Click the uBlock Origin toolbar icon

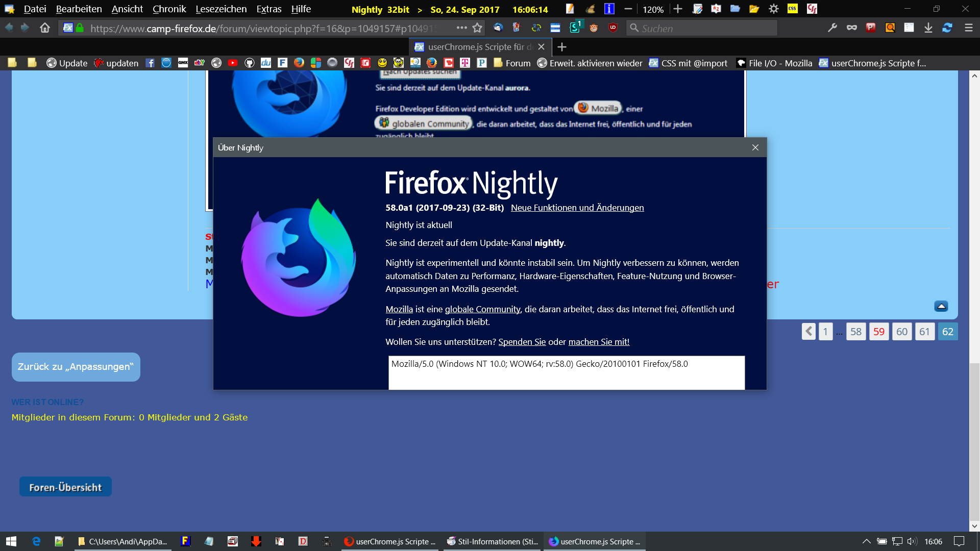[x=612, y=28]
